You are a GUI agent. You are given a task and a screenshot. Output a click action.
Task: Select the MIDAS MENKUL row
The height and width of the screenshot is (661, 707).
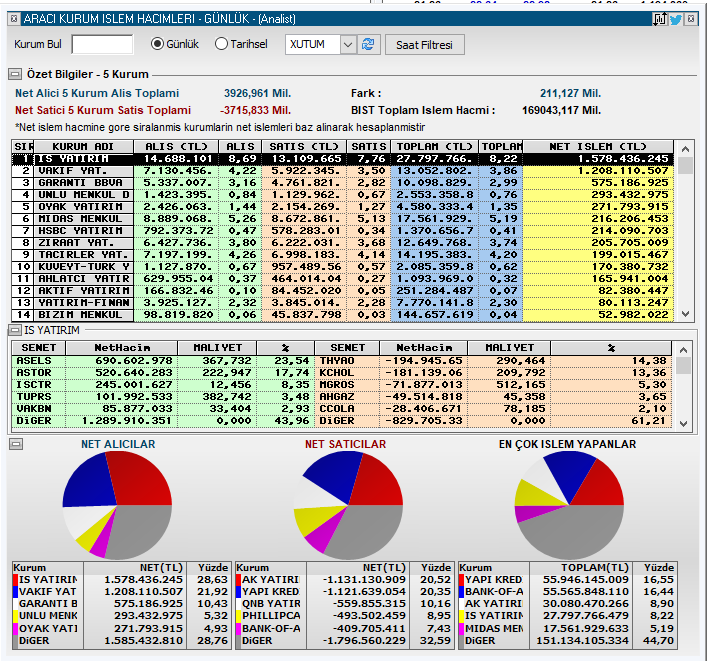[343, 219]
